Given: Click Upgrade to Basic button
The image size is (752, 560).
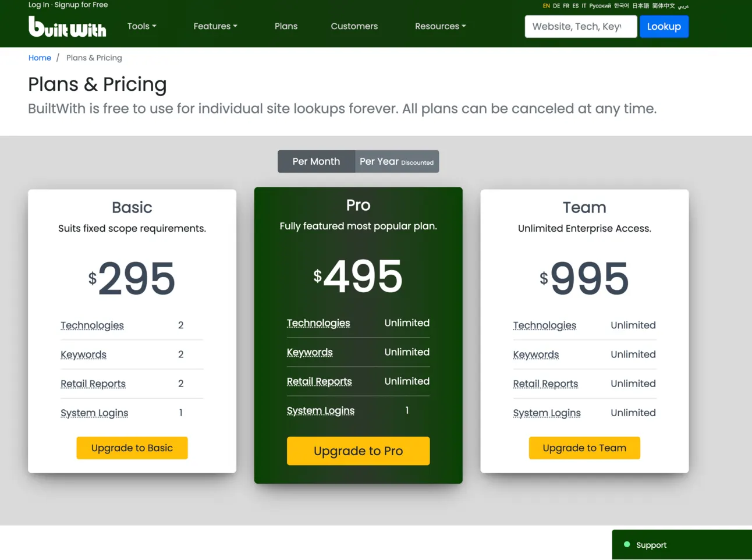Looking at the screenshot, I should pos(132,448).
